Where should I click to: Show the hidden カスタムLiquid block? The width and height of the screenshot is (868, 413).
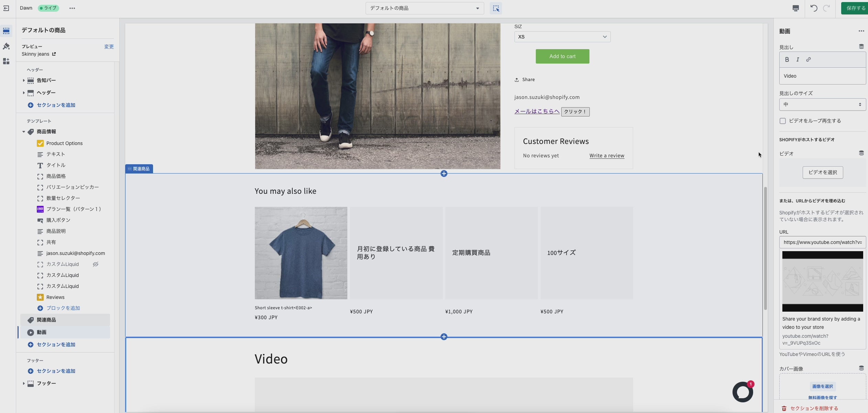click(x=96, y=264)
